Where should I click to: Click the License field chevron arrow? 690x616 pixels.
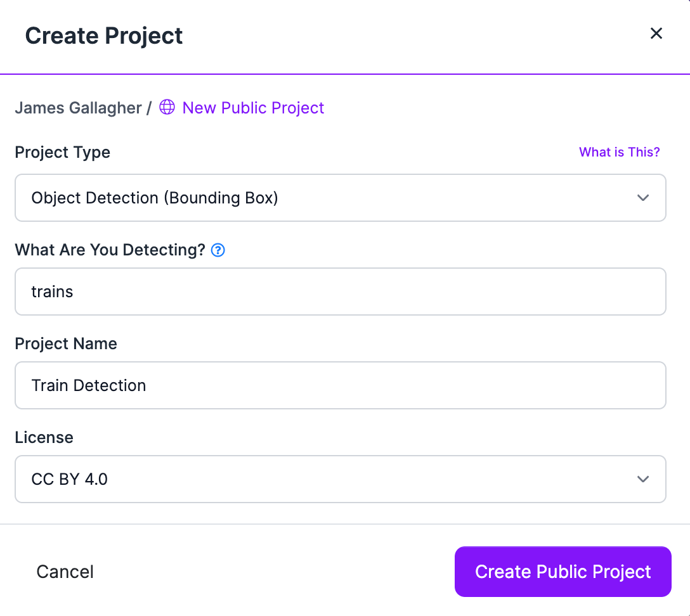643,479
